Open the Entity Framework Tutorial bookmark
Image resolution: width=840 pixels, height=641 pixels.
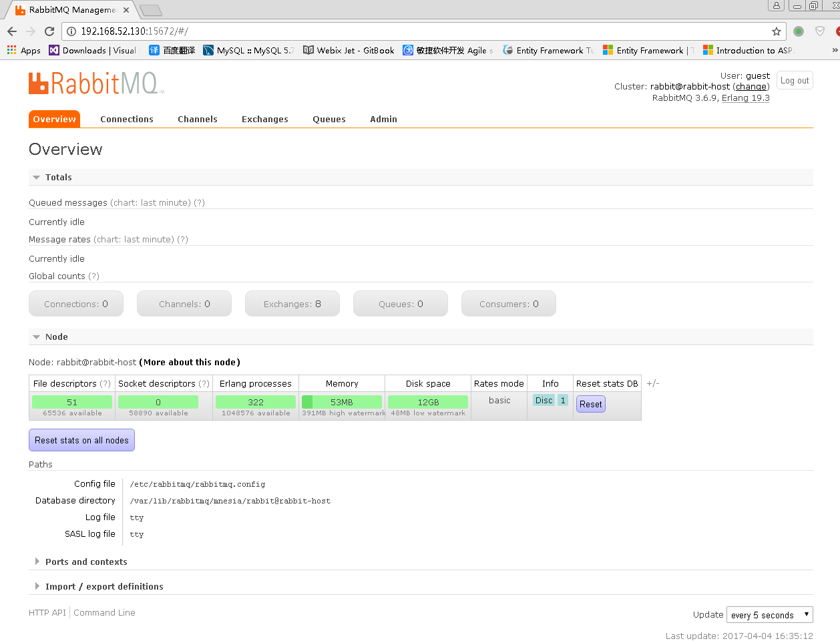point(548,50)
